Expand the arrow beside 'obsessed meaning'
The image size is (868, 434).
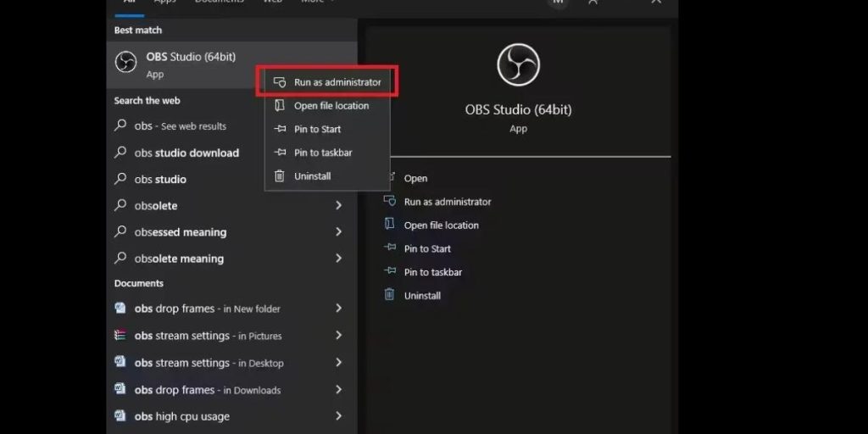tap(338, 232)
